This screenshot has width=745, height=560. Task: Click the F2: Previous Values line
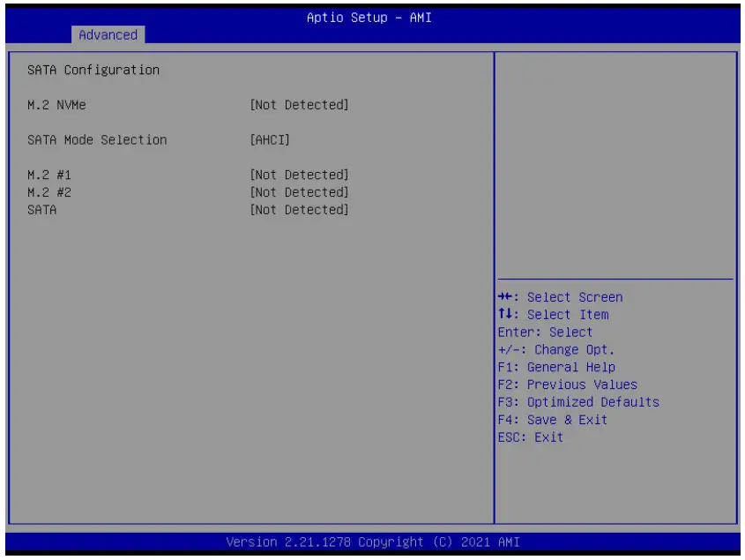[568, 385]
